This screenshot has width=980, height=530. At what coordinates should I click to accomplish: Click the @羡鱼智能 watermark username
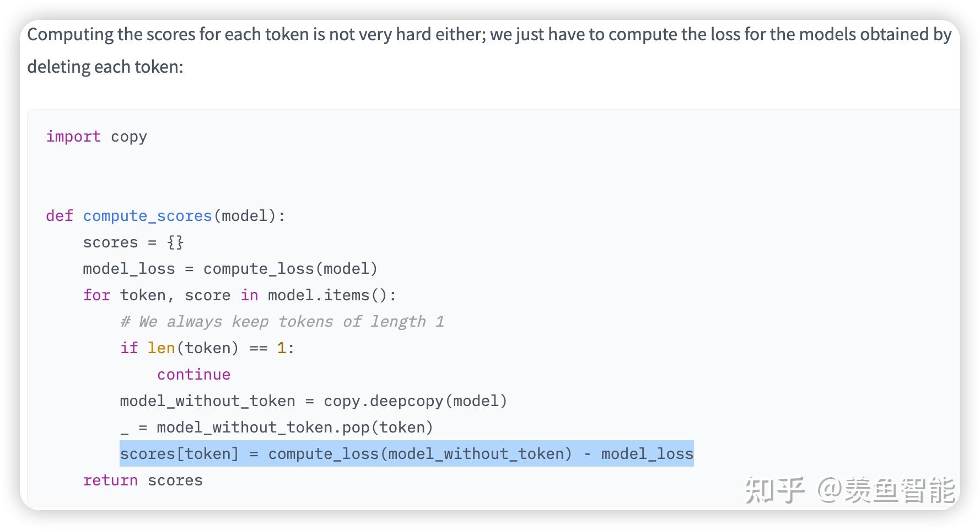coord(885,489)
